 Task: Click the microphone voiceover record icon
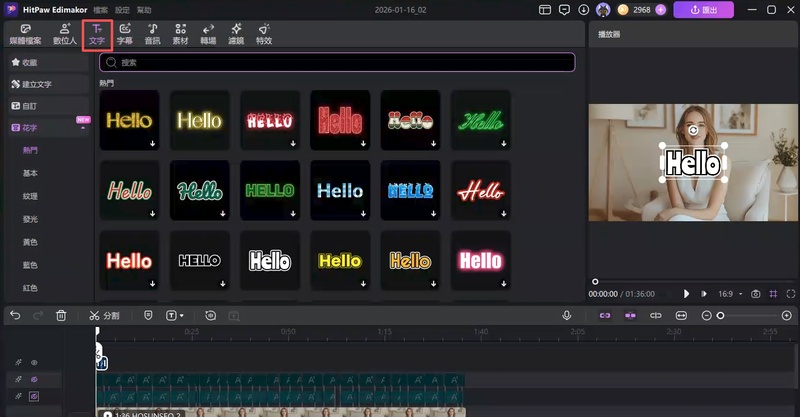pyautogui.click(x=566, y=315)
